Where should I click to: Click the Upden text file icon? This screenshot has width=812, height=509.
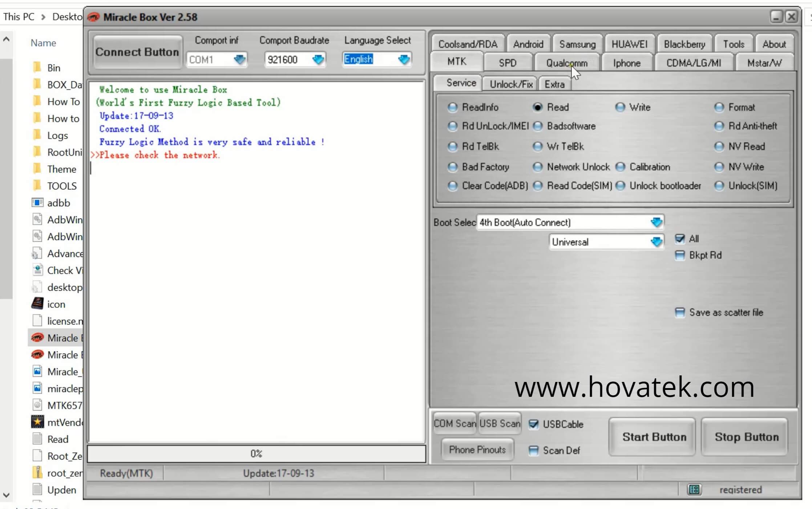[x=37, y=489]
